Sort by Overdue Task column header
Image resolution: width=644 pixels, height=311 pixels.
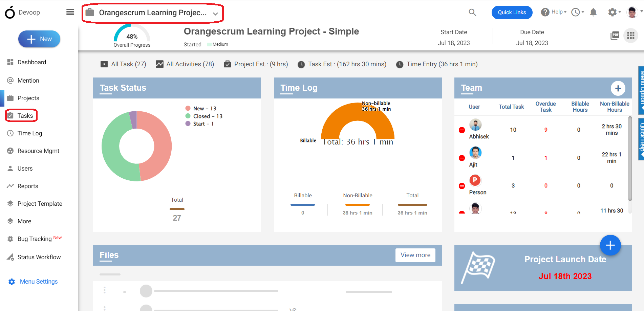[x=545, y=107]
